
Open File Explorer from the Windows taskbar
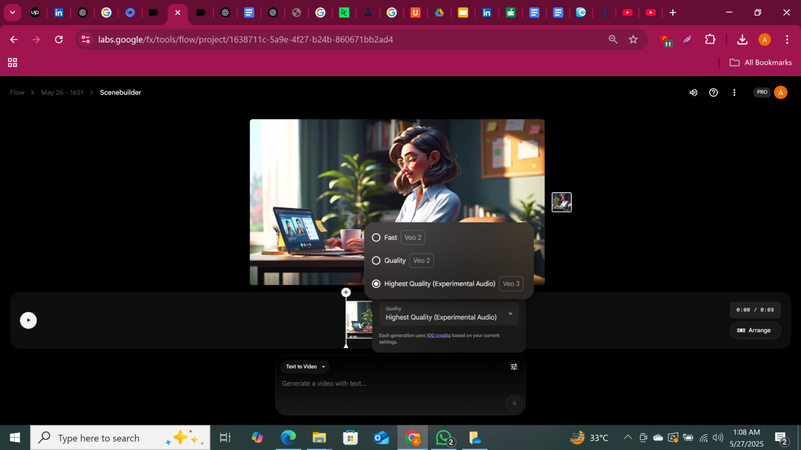[x=319, y=438]
